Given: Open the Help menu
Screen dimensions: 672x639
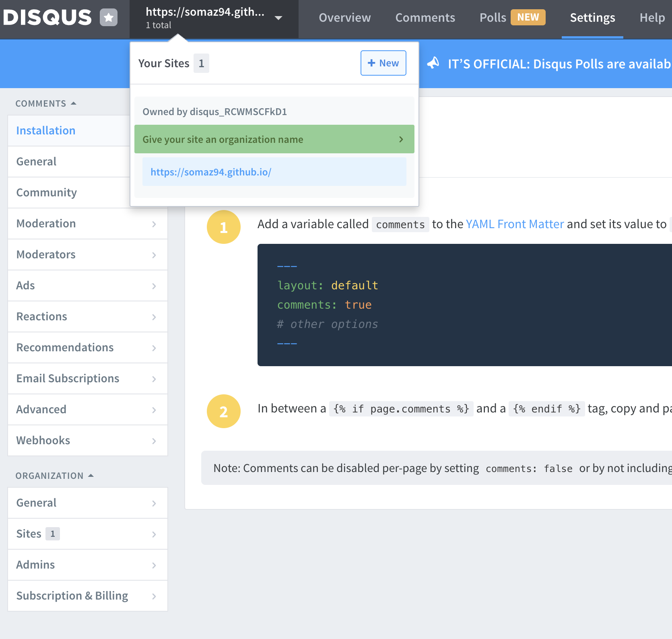Looking at the screenshot, I should click(x=652, y=18).
